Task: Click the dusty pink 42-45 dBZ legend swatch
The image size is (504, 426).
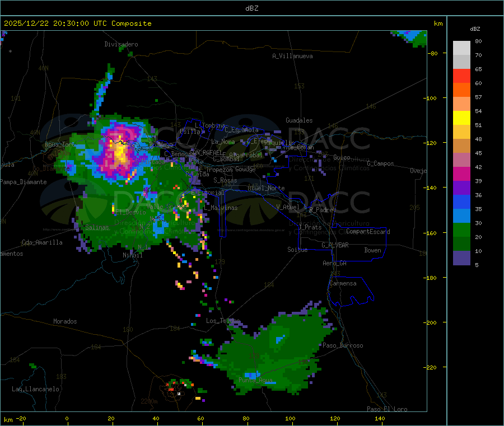Action: click(x=461, y=160)
